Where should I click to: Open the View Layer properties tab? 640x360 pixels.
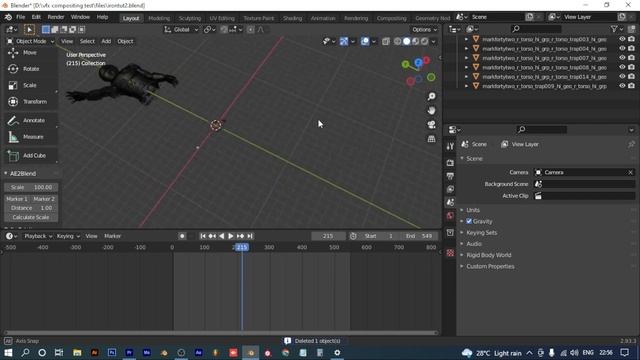point(450,189)
